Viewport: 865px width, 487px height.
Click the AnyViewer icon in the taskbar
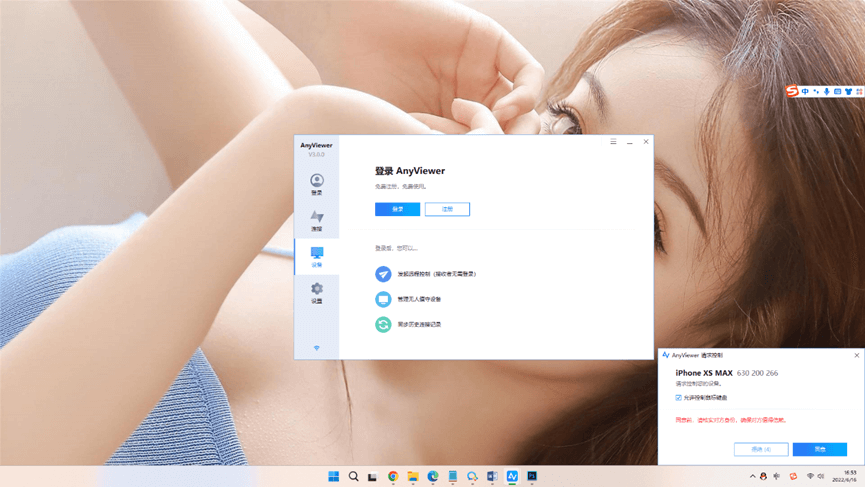click(x=512, y=476)
